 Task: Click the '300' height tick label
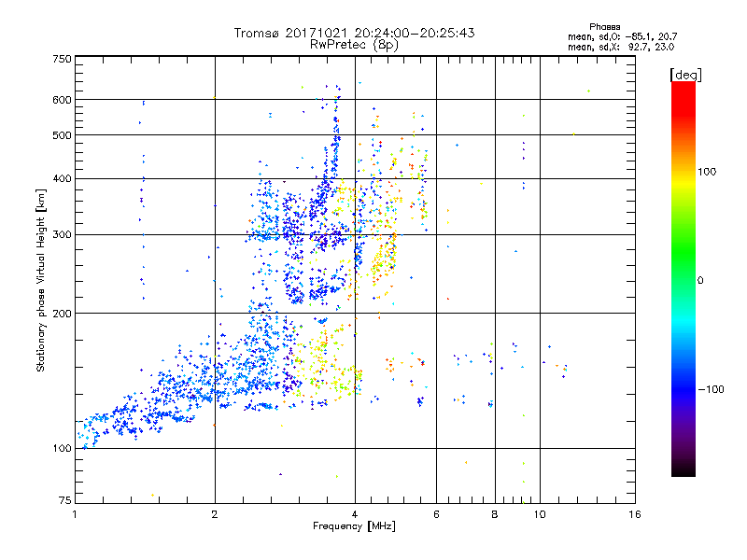tap(62, 234)
